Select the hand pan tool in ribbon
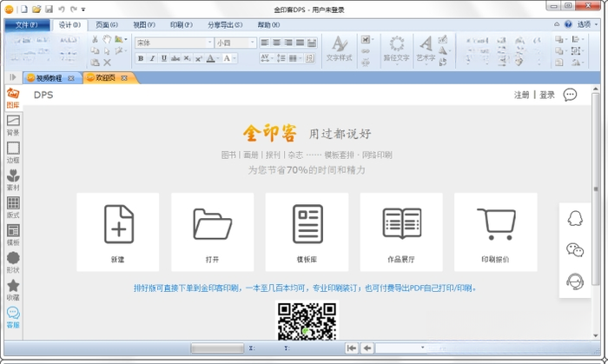 [x=107, y=39]
